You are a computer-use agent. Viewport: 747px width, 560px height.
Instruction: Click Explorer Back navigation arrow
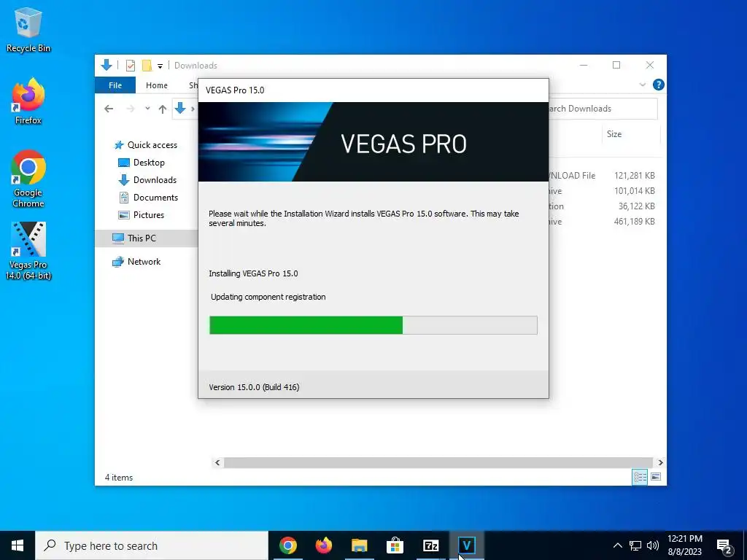coord(109,109)
